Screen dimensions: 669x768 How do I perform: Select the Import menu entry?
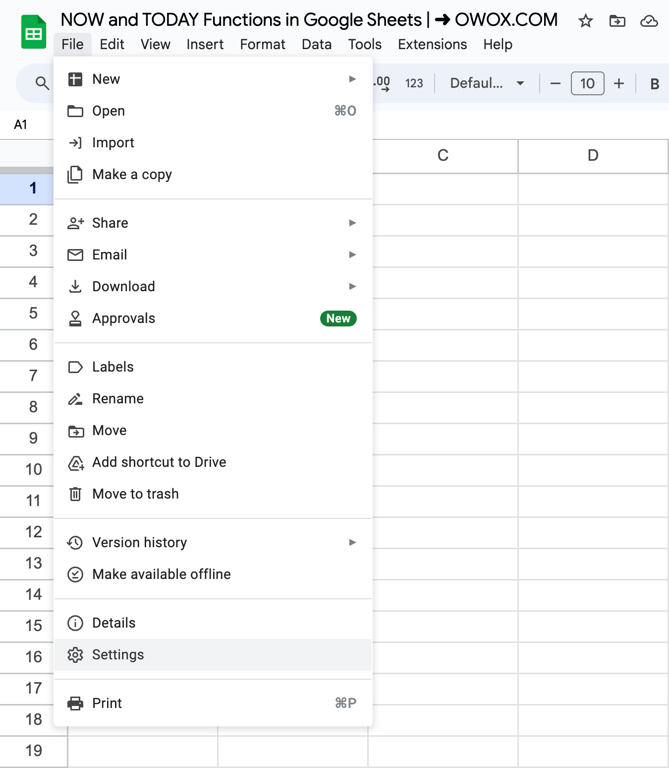213,143
